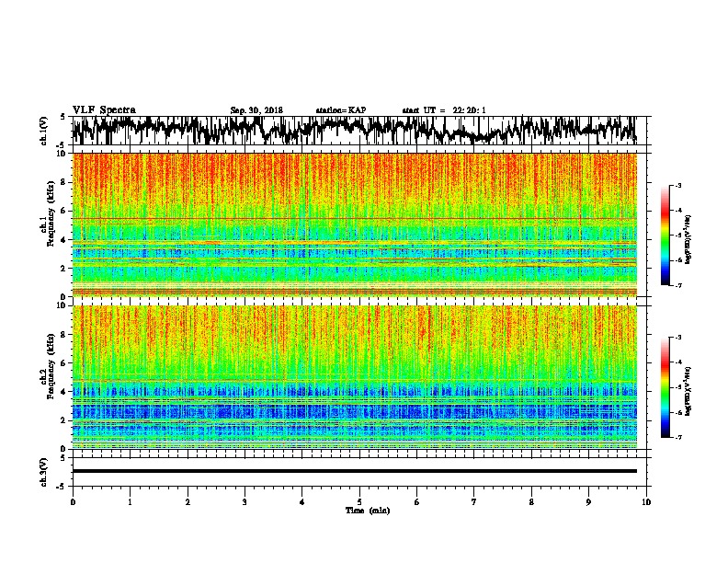Click time axis tick label '6'
The width and height of the screenshot is (728, 563).
[x=417, y=502]
